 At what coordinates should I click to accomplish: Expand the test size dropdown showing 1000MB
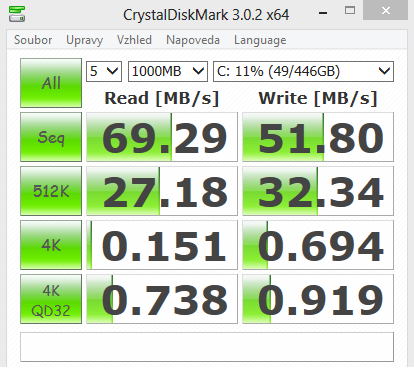[x=168, y=71]
